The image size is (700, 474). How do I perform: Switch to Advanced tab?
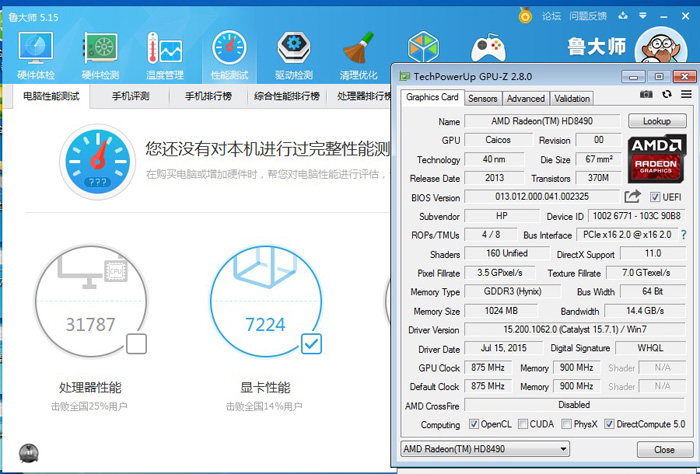coord(525,99)
